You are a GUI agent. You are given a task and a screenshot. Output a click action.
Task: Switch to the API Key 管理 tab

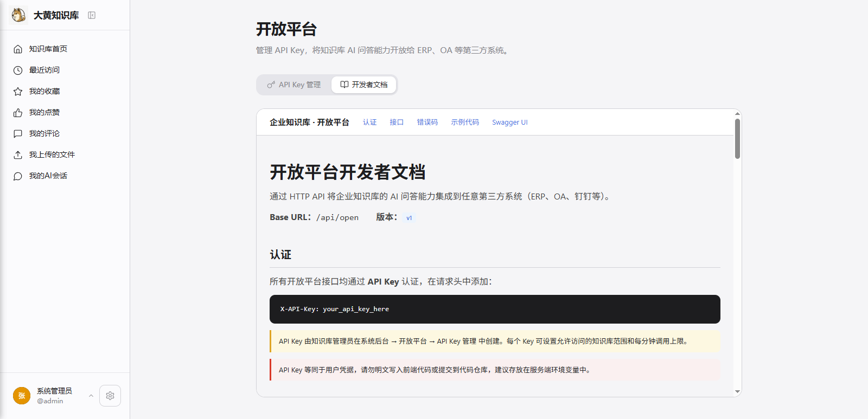(x=294, y=85)
